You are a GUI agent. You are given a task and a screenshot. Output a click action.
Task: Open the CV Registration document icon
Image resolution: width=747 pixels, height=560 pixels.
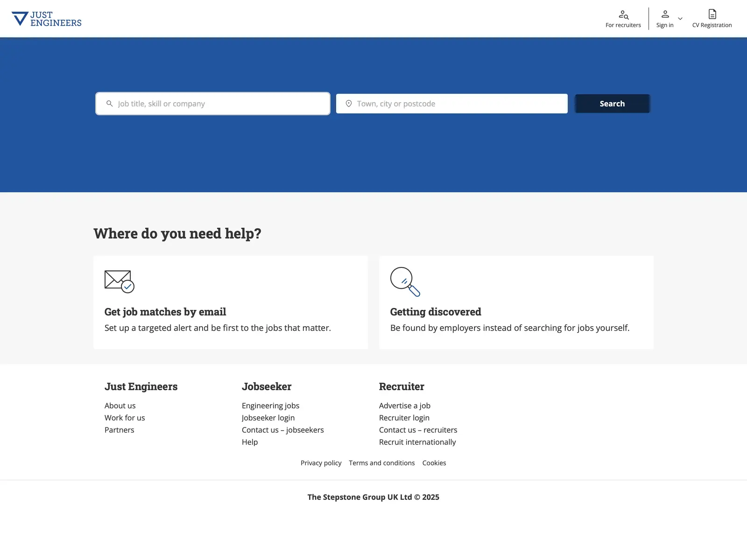[712, 14]
